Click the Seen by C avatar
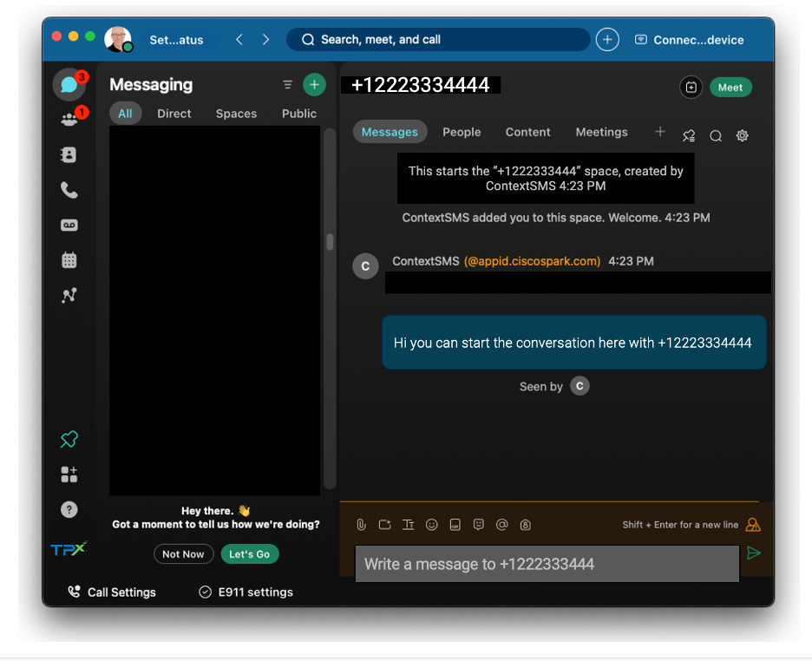Image resolution: width=812 pixels, height=661 pixels. (580, 386)
